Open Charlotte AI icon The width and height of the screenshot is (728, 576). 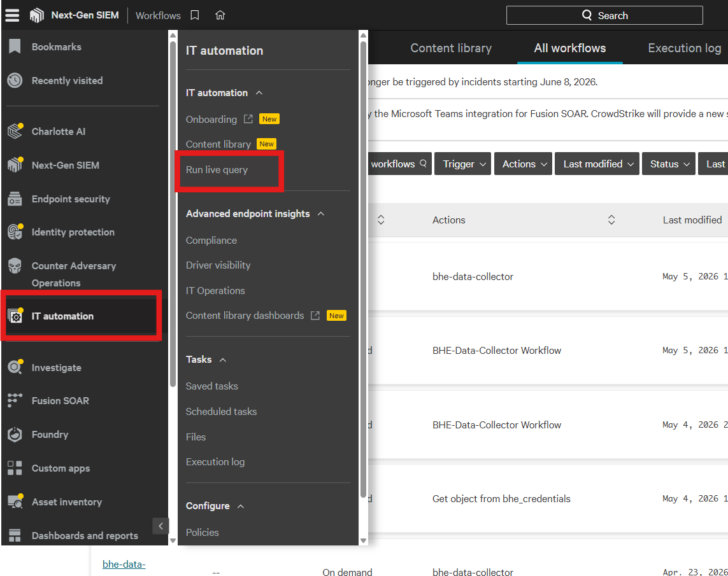pyautogui.click(x=15, y=131)
